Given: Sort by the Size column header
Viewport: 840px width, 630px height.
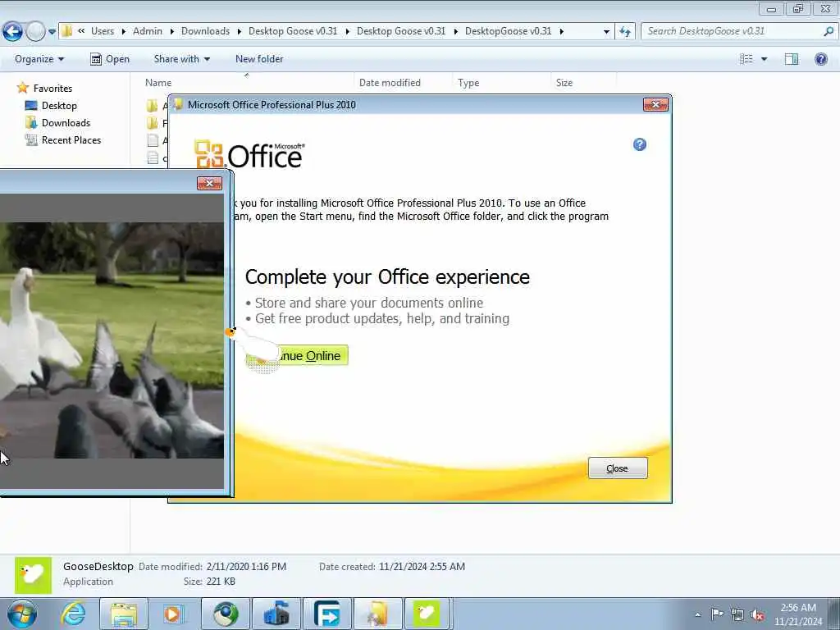Looking at the screenshot, I should pos(564,83).
